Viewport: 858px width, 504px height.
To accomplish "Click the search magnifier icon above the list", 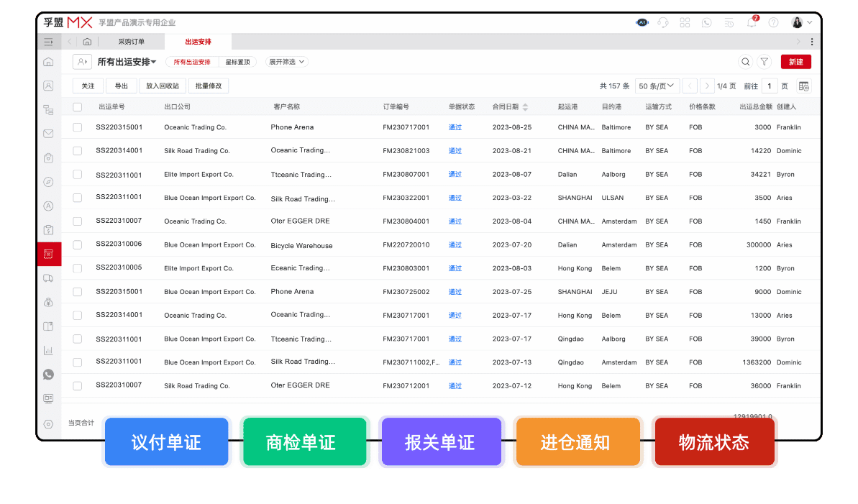I will click(746, 62).
